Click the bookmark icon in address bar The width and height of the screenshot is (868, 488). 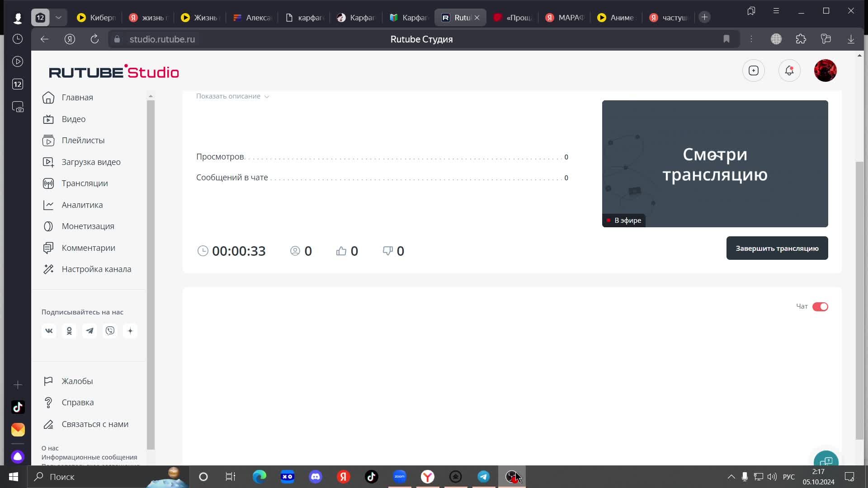726,39
